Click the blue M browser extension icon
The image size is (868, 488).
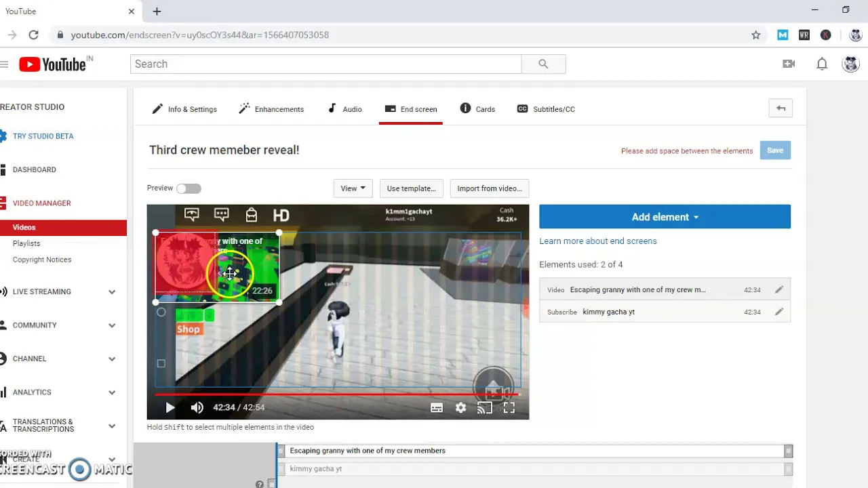(x=783, y=35)
